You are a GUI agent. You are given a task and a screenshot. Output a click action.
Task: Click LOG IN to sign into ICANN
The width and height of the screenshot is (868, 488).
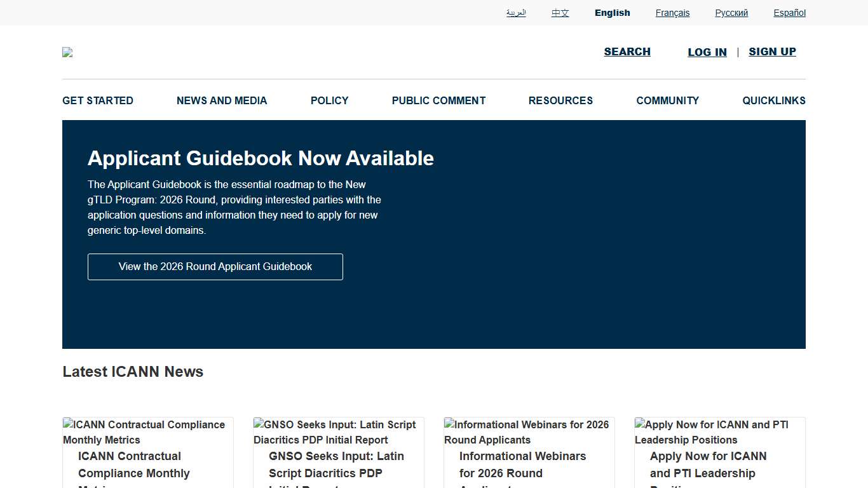click(707, 52)
